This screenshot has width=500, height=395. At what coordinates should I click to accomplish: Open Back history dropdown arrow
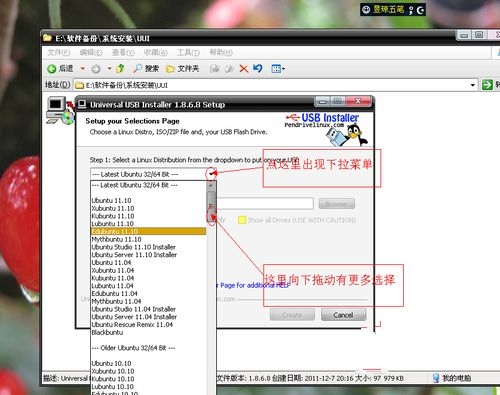(82, 69)
